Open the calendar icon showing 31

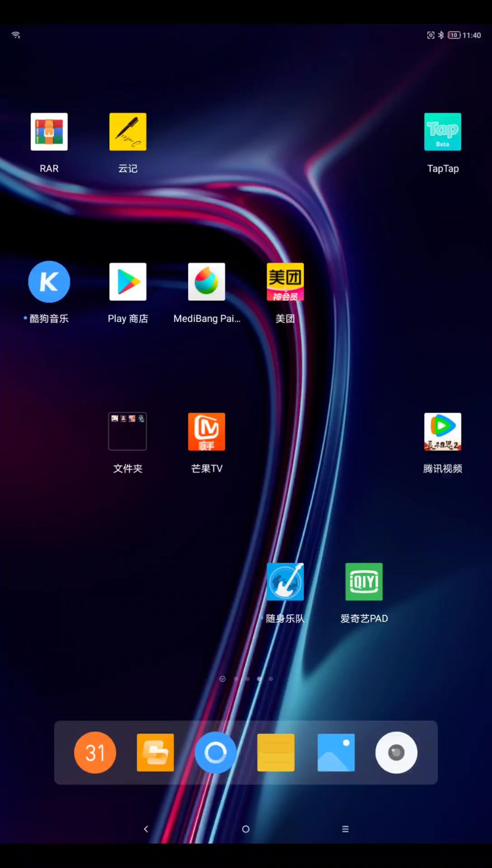95,752
